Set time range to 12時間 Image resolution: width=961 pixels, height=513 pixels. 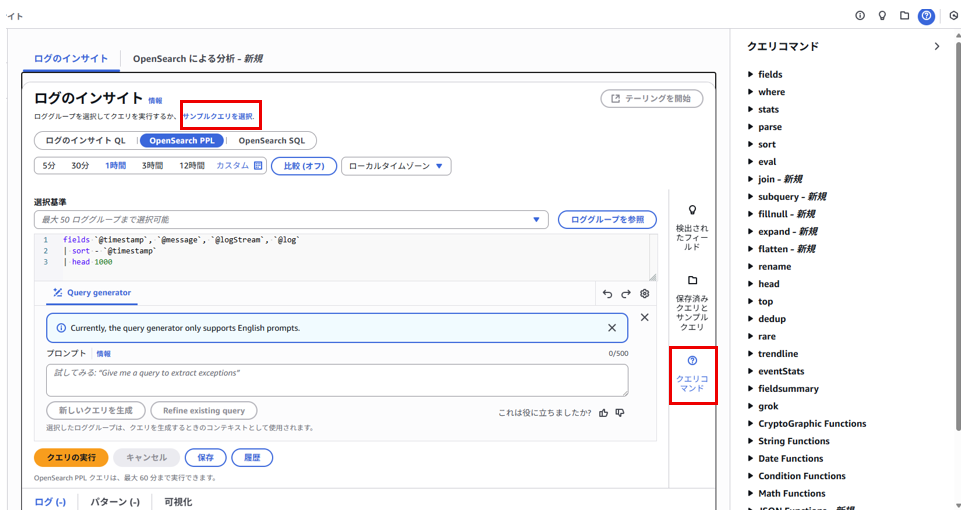click(x=191, y=165)
